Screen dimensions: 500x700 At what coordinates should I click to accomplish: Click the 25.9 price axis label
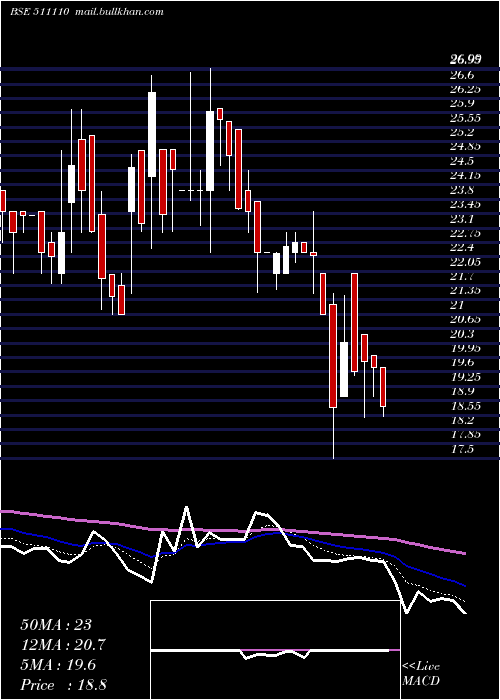click(x=462, y=103)
